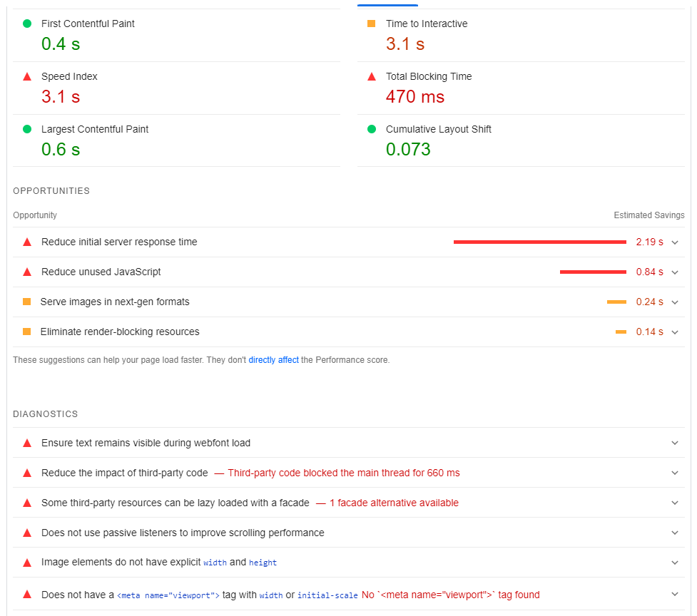Click the OPPORTUNITIES section heading
Viewport: 697px width, 616px height.
[51, 191]
